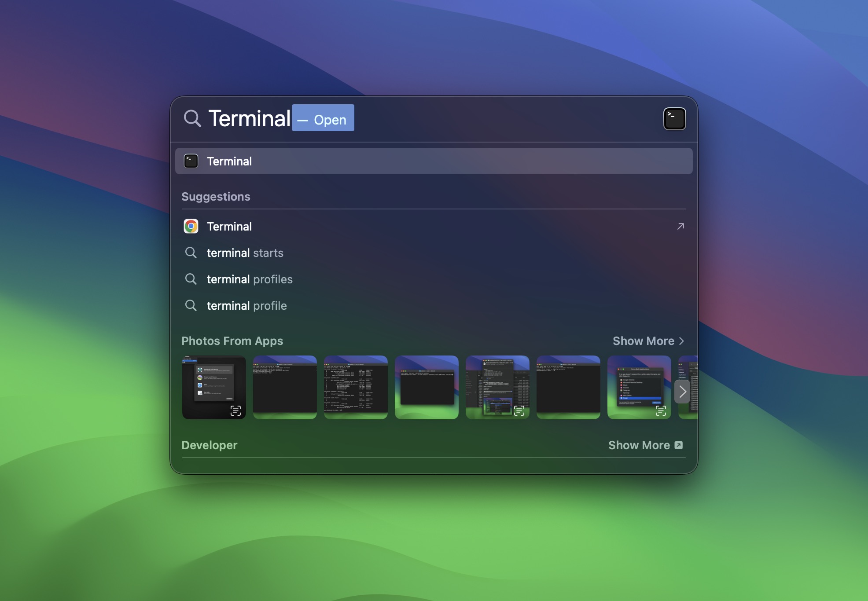Click the search magnifier icon for terminal profiles
Viewport: 868px width, 601px height.
tap(191, 279)
